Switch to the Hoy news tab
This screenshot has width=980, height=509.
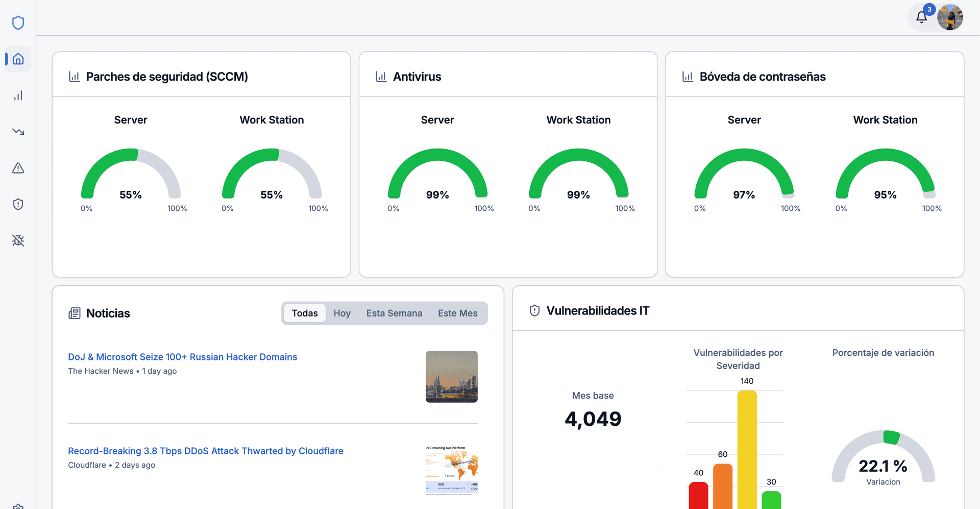point(342,313)
